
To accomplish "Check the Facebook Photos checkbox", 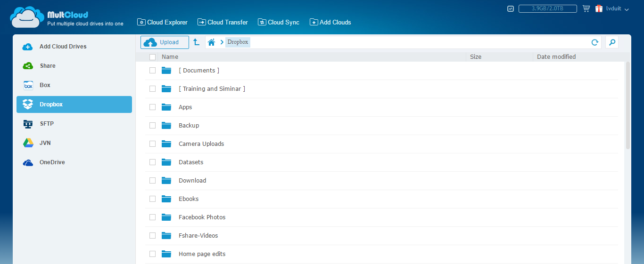I will pyautogui.click(x=152, y=217).
